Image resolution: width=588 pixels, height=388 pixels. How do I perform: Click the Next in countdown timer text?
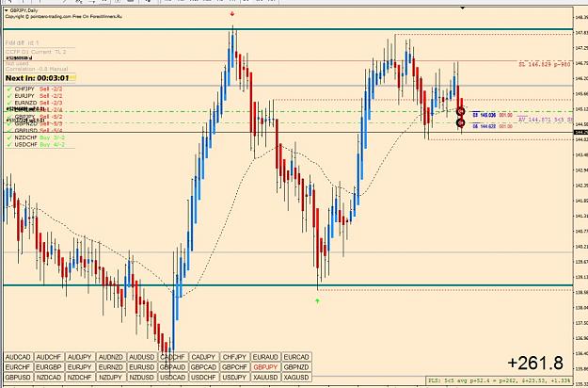click(37, 78)
